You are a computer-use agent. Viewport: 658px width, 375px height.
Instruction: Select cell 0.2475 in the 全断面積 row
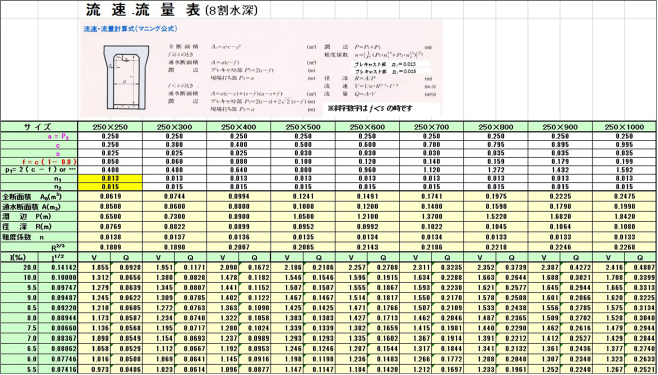coord(625,196)
